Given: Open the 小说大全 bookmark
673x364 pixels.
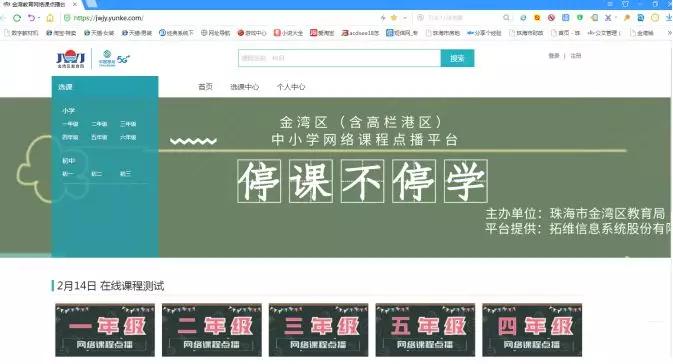Looking at the screenshot, I should pos(288,33).
